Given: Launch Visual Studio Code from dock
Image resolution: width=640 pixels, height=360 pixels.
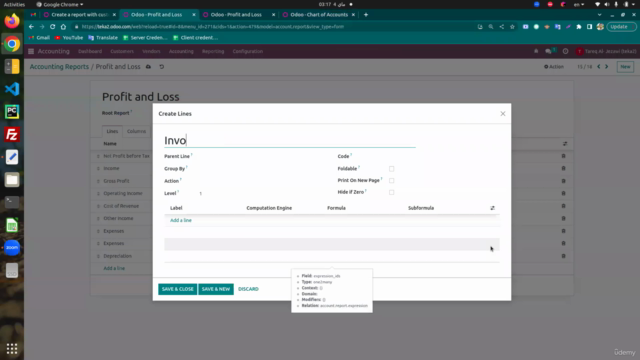Looking at the screenshot, I should pos(12,89).
